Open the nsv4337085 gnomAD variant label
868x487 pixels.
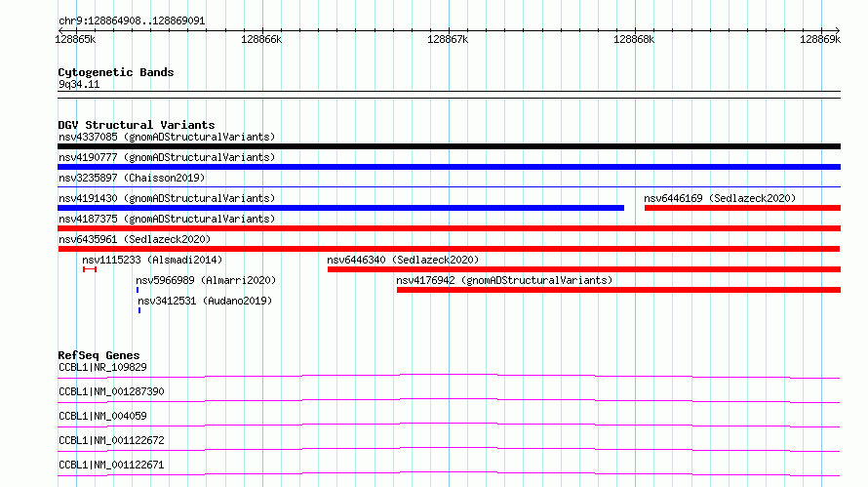[167, 137]
